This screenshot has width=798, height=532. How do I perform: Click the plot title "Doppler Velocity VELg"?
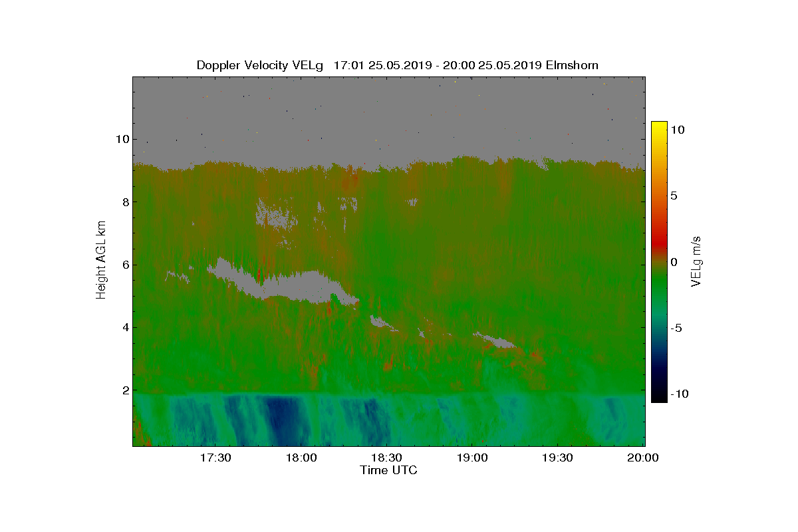click(x=259, y=65)
